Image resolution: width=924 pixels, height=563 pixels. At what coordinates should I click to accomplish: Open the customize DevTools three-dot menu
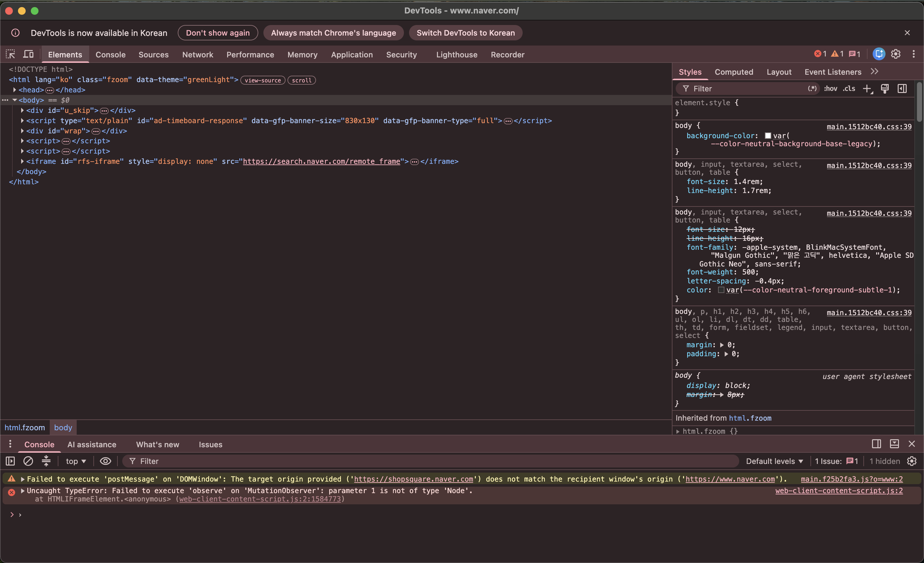(913, 55)
